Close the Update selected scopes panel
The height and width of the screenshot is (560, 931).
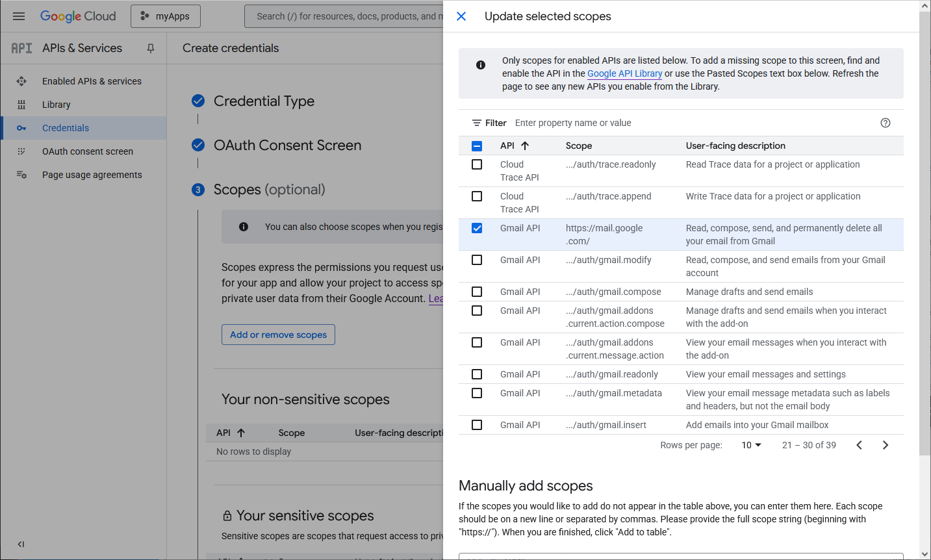point(461,16)
